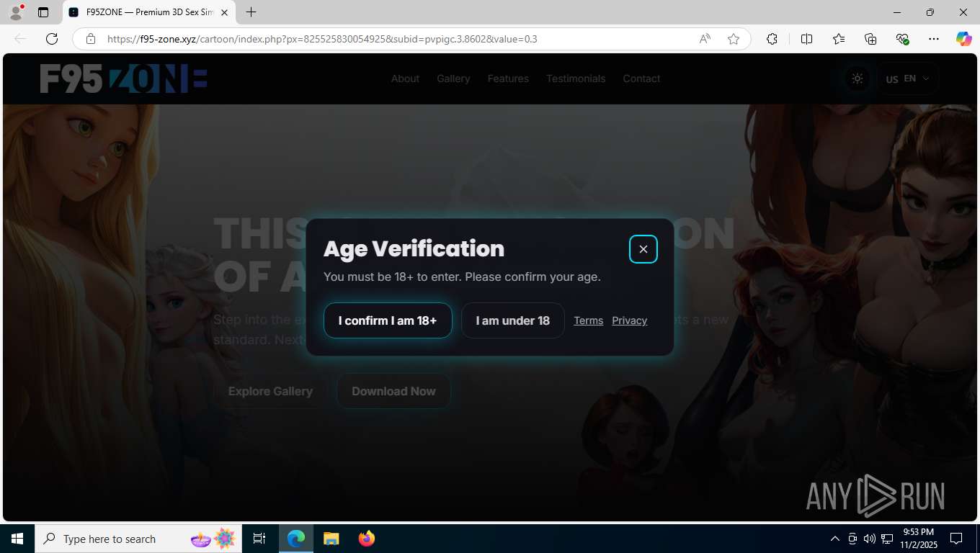This screenshot has height=553, width=980.
Task: Click the F95ZONE site logo
Action: (x=123, y=78)
